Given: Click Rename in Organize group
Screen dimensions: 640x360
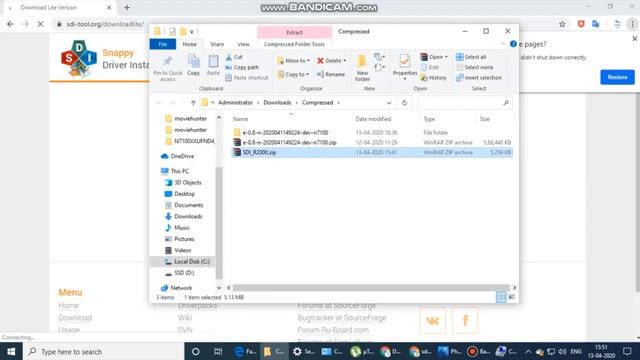Looking at the screenshot, I should point(331,74).
